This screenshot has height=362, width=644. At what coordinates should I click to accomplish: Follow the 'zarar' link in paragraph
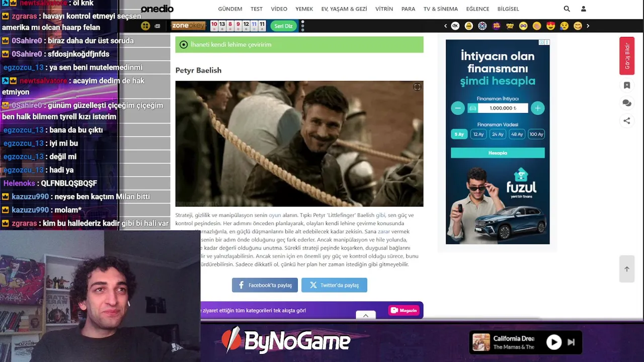[384, 231]
